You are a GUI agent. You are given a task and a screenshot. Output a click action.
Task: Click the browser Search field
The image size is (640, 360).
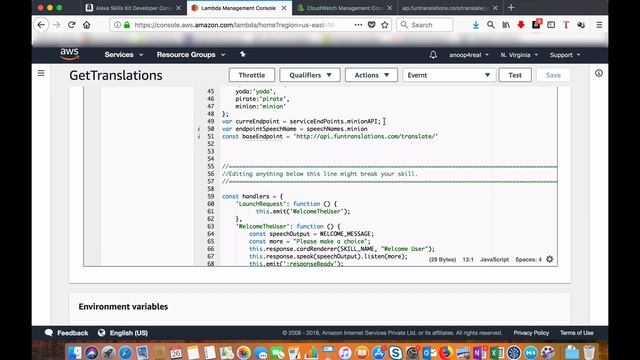click(x=424, y=25)
